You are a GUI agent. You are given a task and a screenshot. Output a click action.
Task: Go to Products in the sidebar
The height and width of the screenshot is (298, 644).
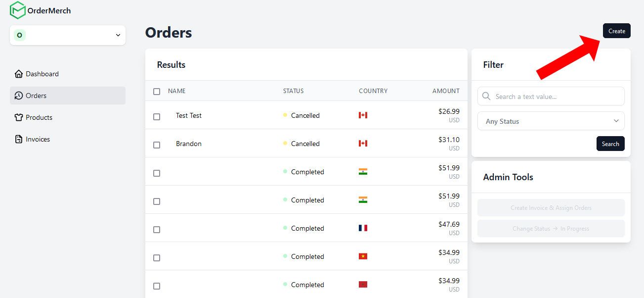pos(39,117)
